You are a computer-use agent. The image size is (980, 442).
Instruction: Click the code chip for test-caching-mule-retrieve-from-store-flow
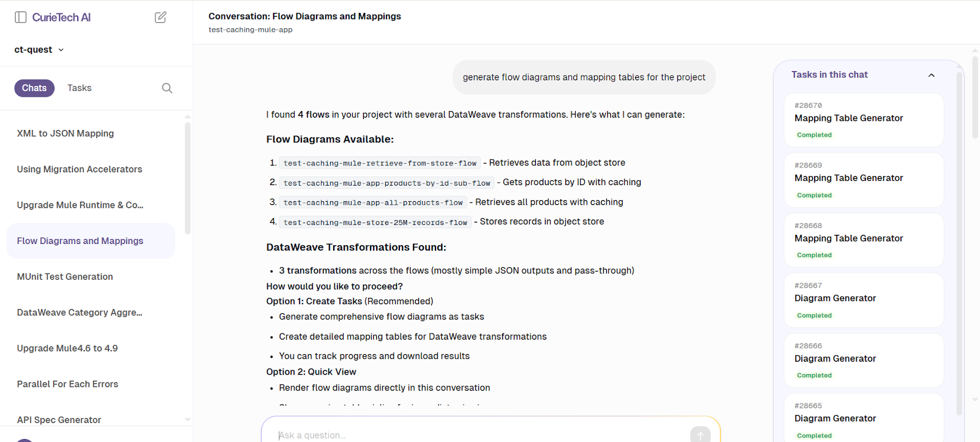point(379,162)
